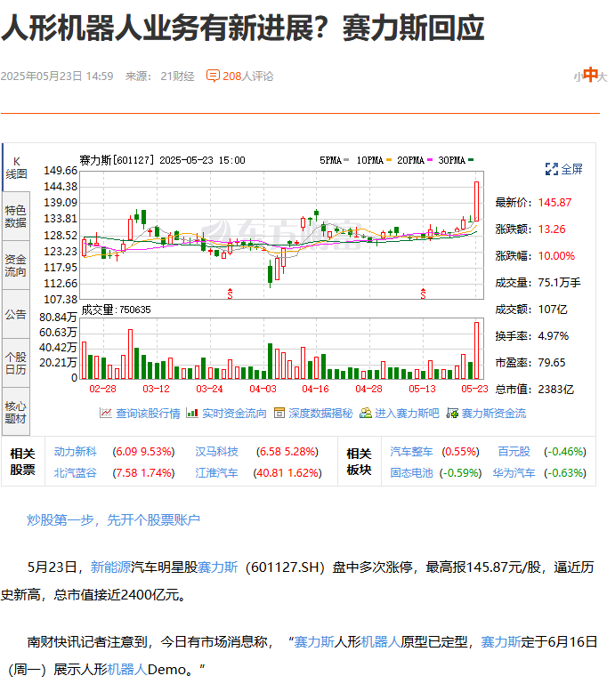Set font size to 大
This screenshot has width=615, height=700.
point(603,77)
